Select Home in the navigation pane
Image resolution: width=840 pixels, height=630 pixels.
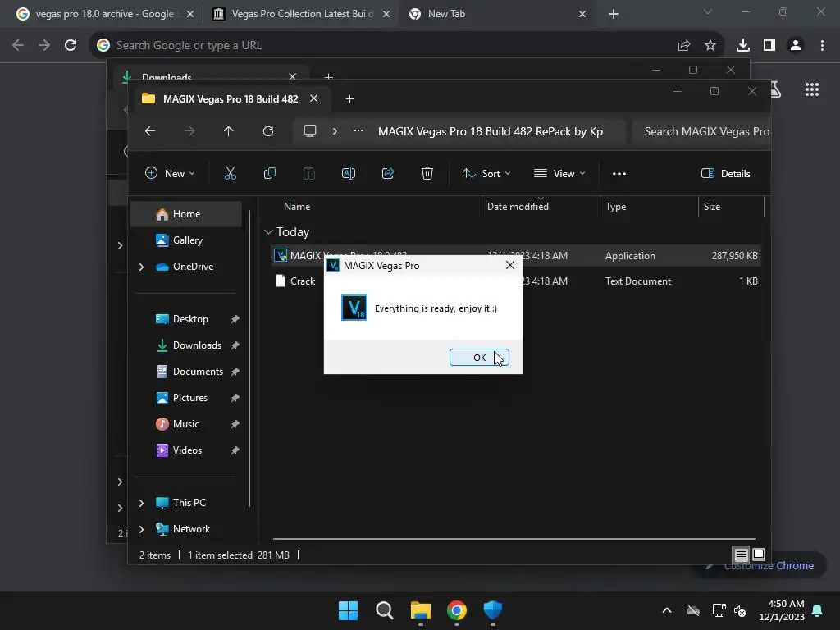pyautogui.click(x=186, y=214)
